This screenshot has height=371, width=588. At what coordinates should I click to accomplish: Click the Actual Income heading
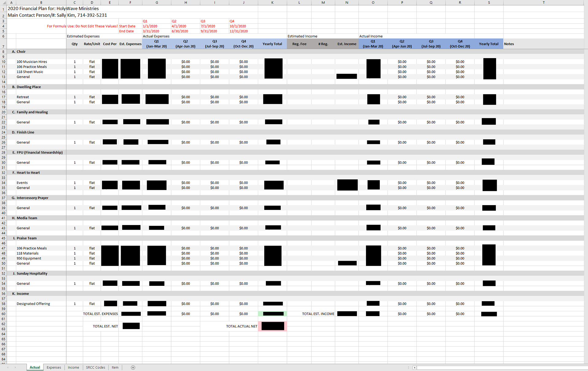(371, 36)
